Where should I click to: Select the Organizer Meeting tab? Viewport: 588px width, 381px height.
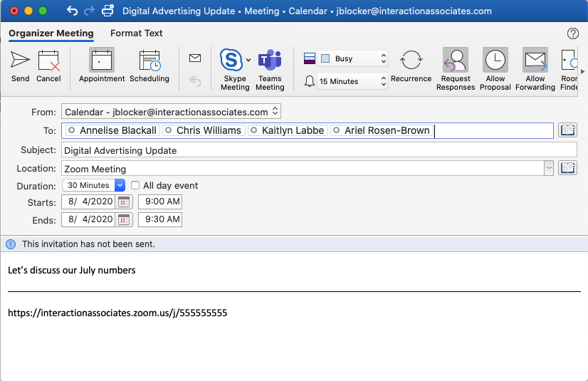point(51,33)
